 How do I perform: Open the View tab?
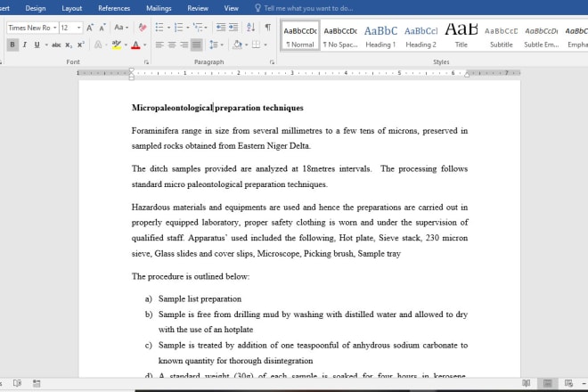tap(231, 8)
